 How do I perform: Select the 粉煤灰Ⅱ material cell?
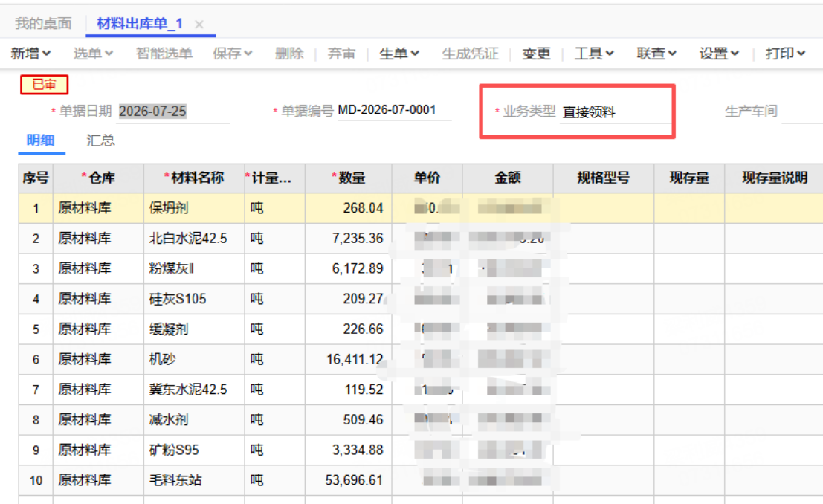(x=194, y=269)
